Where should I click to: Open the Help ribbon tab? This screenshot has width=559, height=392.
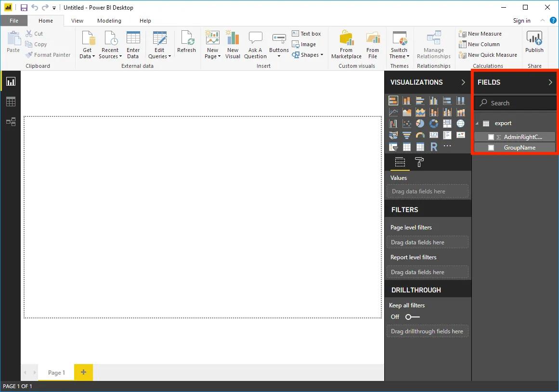tap(145, 21)
